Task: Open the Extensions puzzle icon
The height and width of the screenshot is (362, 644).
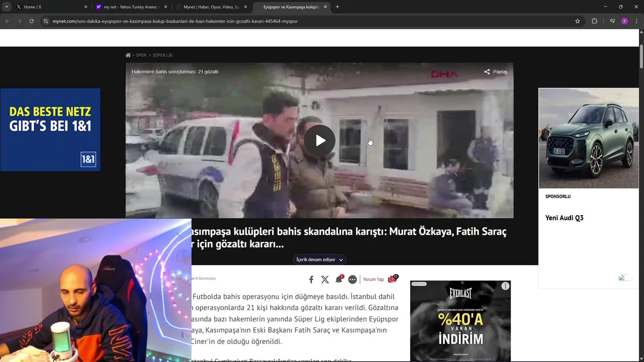Action: (x=595, y=21)
